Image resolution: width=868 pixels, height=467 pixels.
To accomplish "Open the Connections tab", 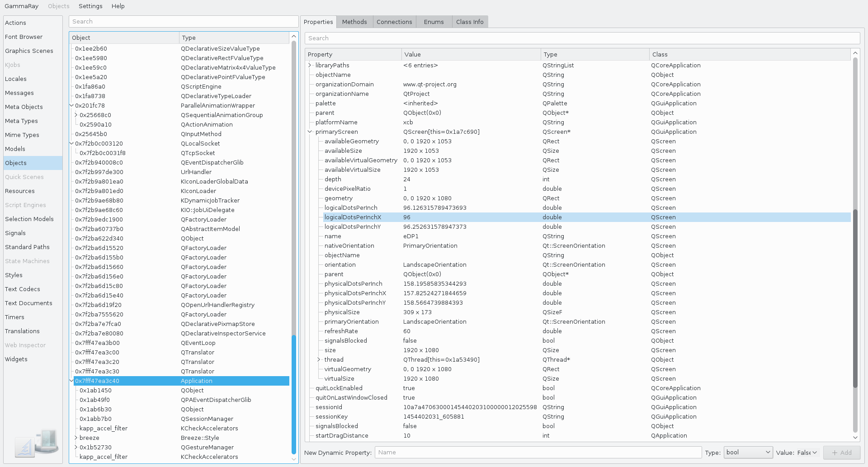I will point(394,22).
